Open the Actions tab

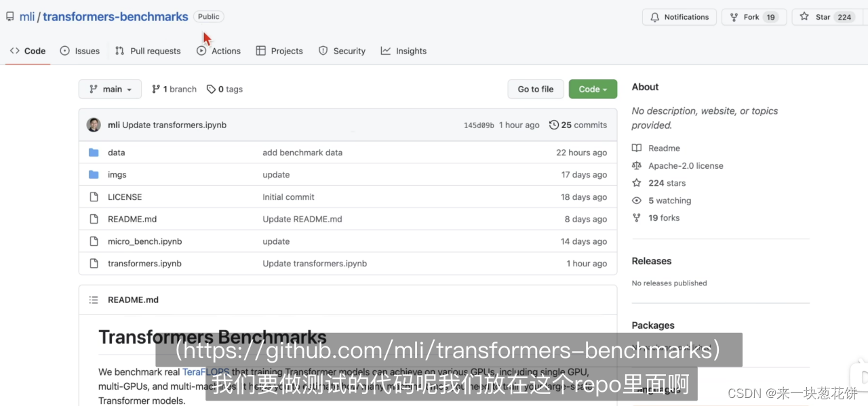pyautogui.click(x=218, y=51)
